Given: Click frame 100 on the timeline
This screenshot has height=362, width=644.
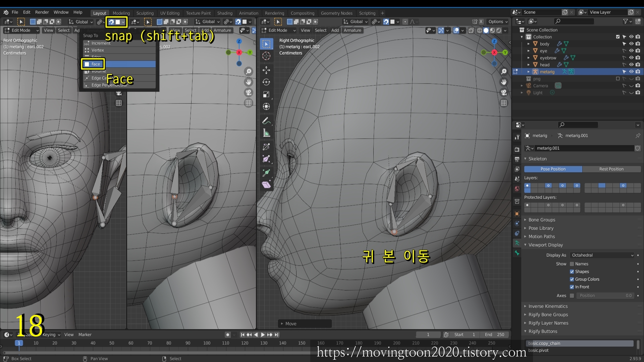Looking at the screenshot, I should coord(207,343).
